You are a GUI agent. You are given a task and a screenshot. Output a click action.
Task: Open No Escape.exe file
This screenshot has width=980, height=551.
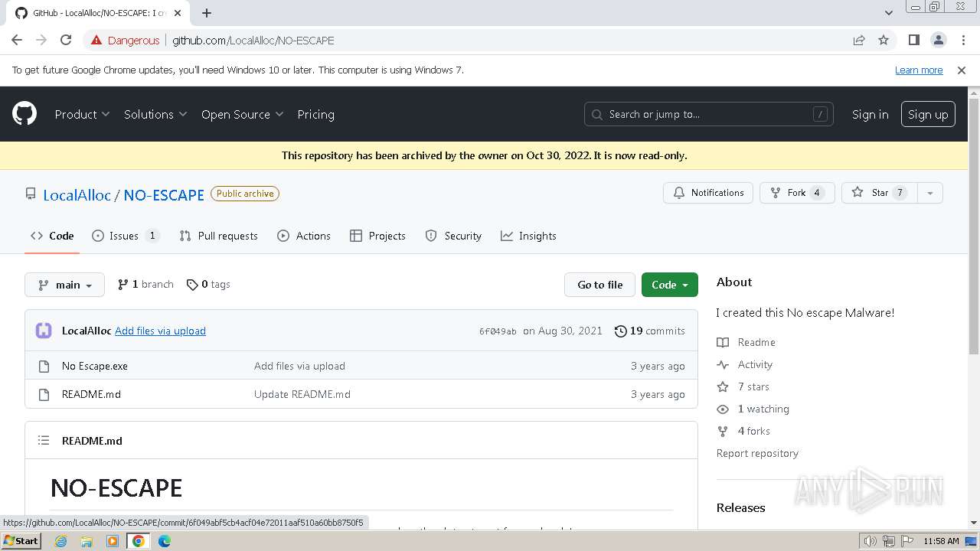tap(95, 366)
